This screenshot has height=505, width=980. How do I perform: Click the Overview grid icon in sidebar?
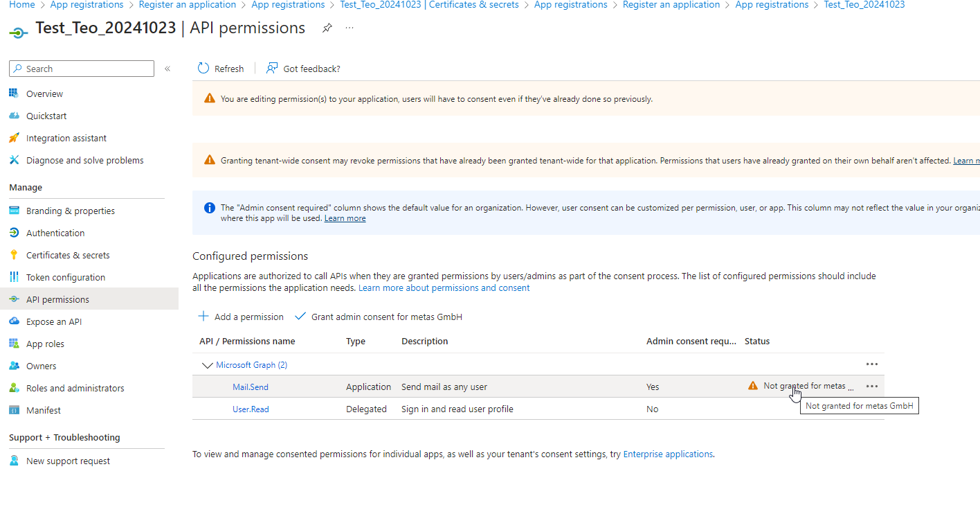pyautogui.click(x=14, y=94)
